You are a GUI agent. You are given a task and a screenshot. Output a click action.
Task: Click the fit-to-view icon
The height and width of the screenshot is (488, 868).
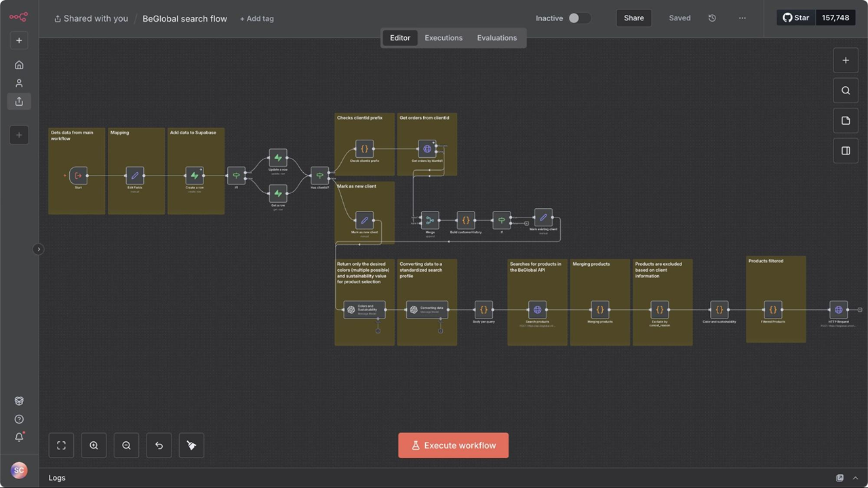[61, 445]
